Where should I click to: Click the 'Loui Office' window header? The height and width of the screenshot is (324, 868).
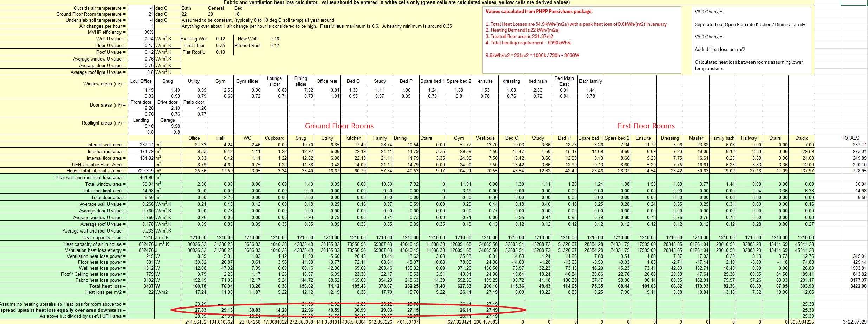(141, 81)
